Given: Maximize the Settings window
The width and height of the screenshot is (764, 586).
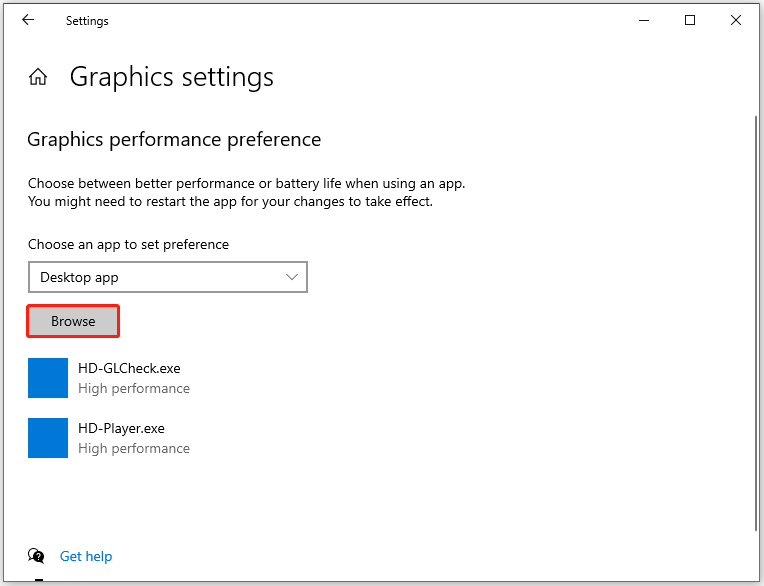Looking at the screenshot, I should 690,20.
